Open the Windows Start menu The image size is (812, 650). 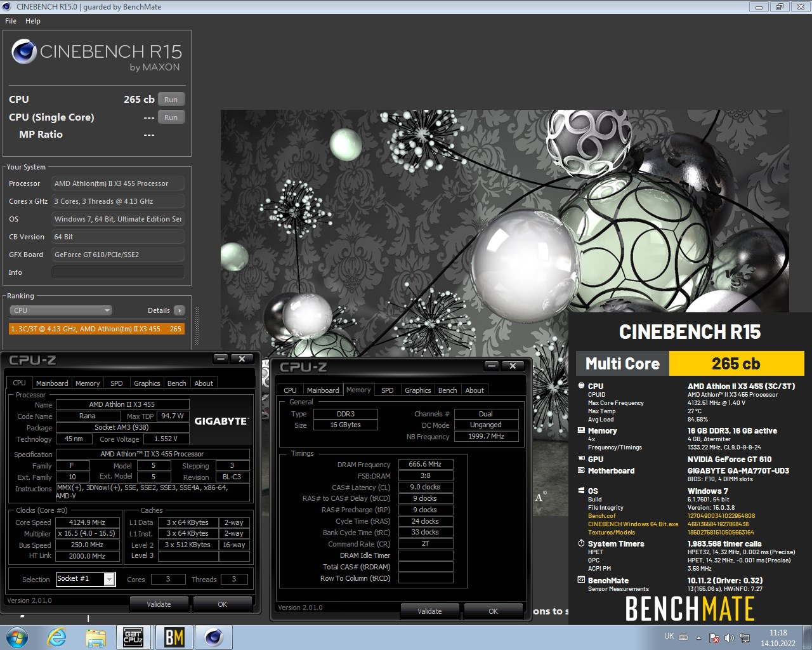point(16,637)
